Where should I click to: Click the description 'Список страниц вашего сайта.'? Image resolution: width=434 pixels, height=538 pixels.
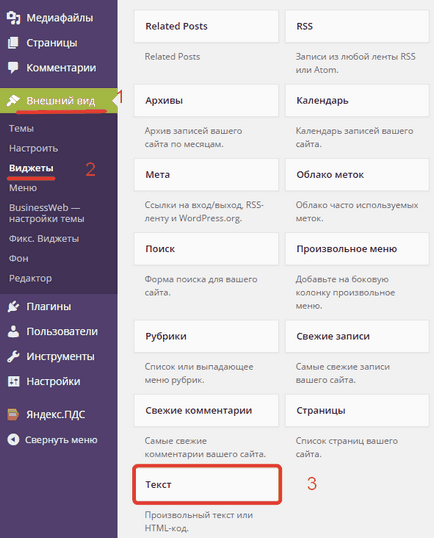(347, 447)
